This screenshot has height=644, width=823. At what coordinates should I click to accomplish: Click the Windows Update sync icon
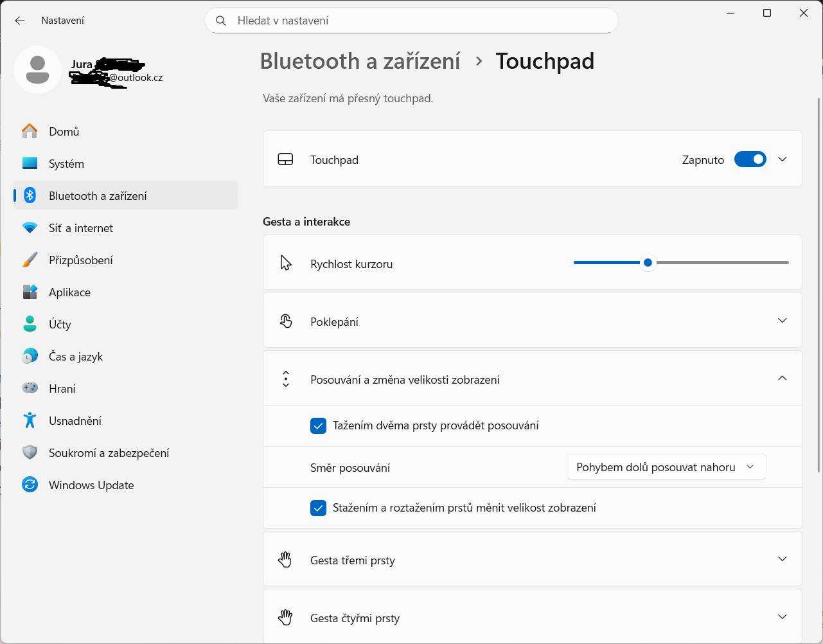coord(30,485)
